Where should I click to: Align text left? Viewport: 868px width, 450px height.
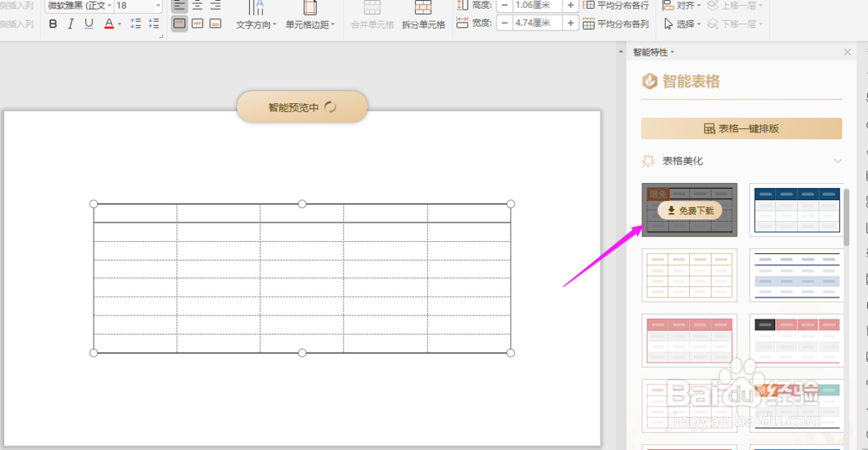180,5
